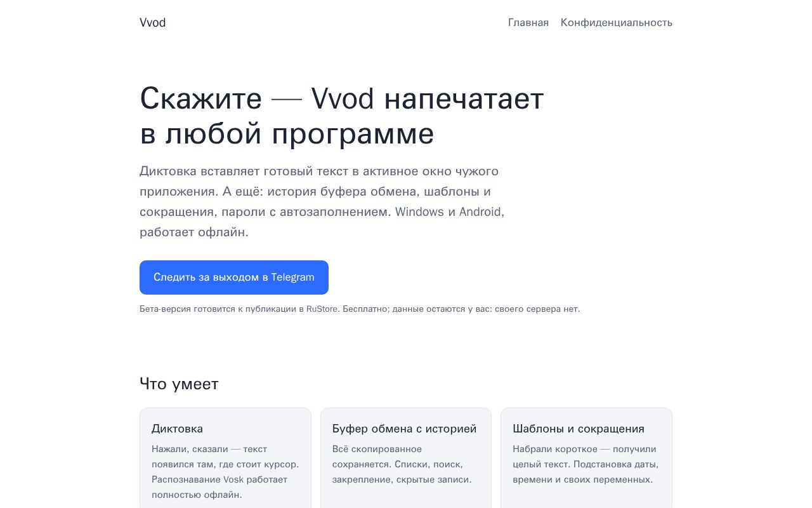The width and height of the screenshot is (812, 508).
Task: Click the paragraph starting Диктовка вставляет готовый текст
Action: pos(322,202)
